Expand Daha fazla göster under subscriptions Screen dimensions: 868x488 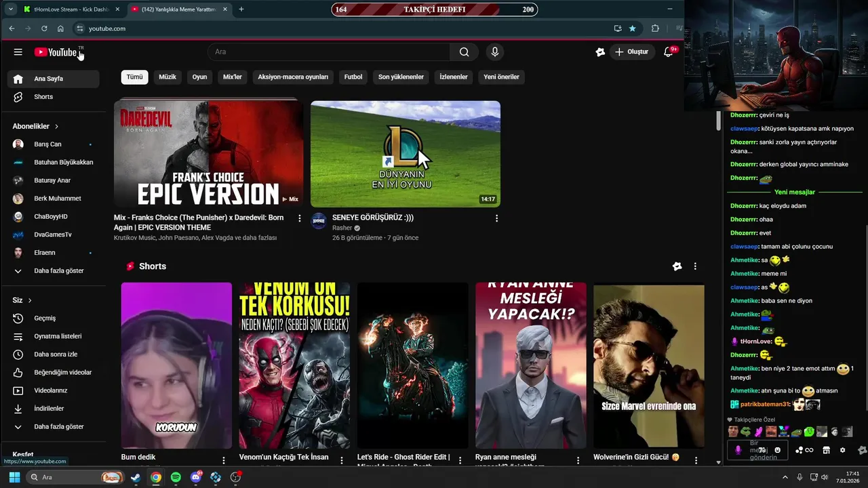[x=54, y=271]
